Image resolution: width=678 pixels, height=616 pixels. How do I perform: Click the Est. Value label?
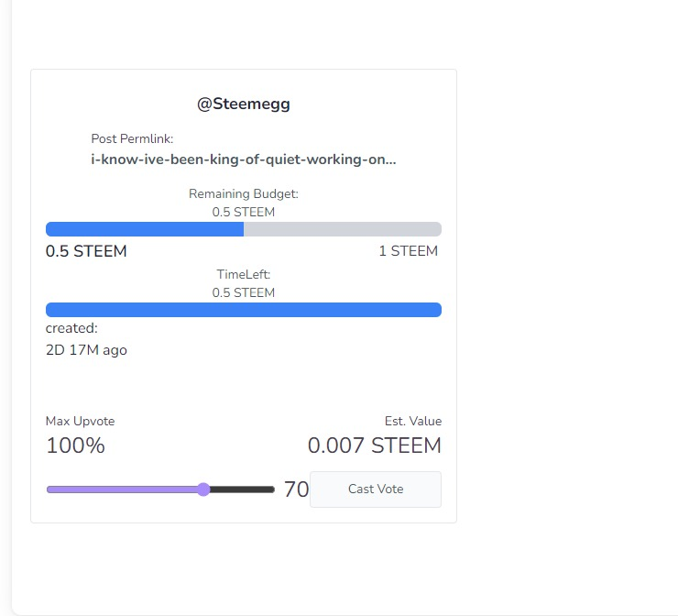click(413, 421)
